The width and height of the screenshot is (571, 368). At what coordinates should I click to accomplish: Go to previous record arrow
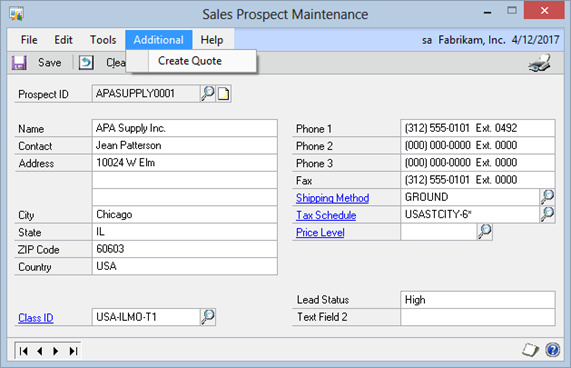pyautogui.click(x=40, y=351)
